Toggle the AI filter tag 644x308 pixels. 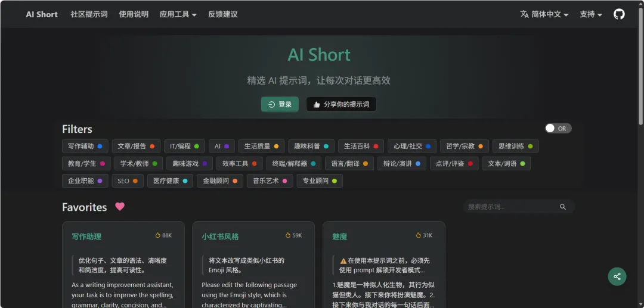point(222,146)
